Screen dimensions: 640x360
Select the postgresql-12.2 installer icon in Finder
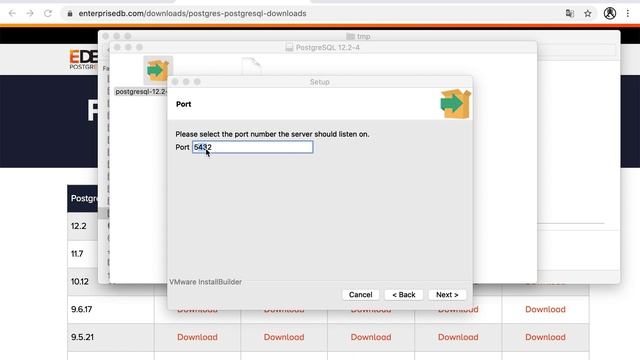point(158,70)
